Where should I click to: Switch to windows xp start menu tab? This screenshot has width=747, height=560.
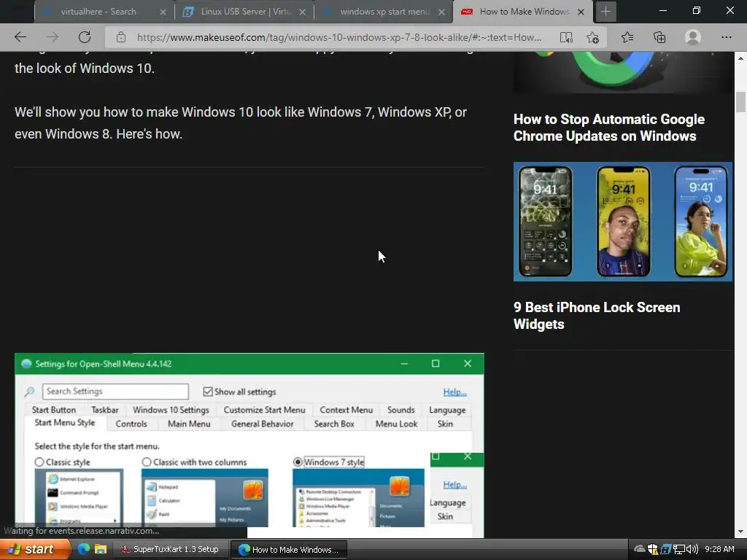384,12
